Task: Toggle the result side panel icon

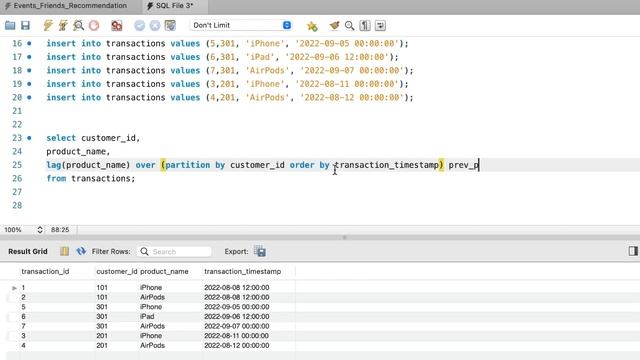Action: click(633, 251)
